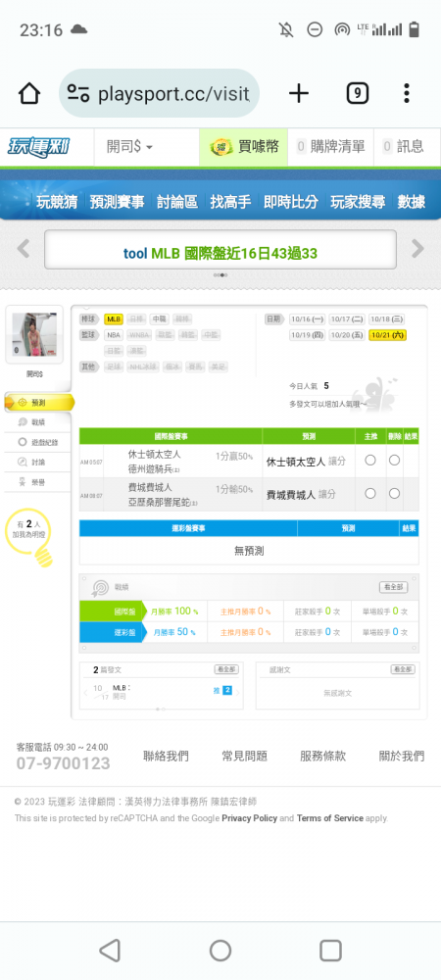
Task: Choose date 10/20 (五)
Action: coord(346,335)
